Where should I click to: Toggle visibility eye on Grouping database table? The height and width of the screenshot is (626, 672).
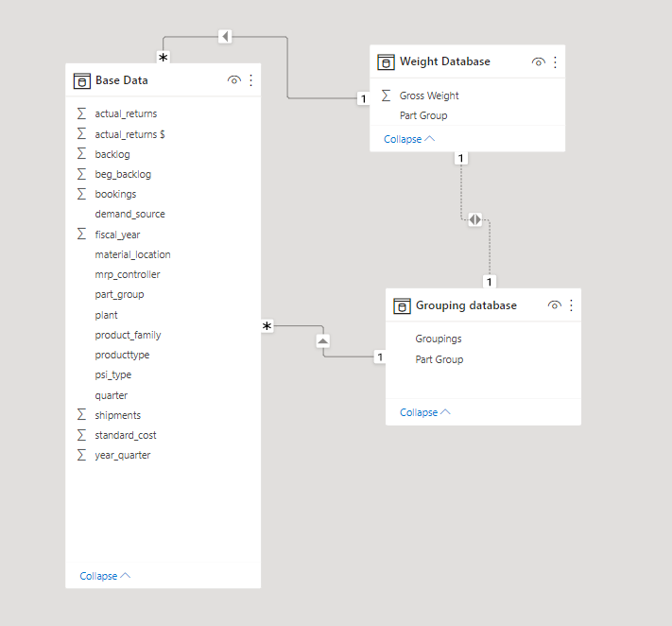pyautogui.click(x=555, y=305)
